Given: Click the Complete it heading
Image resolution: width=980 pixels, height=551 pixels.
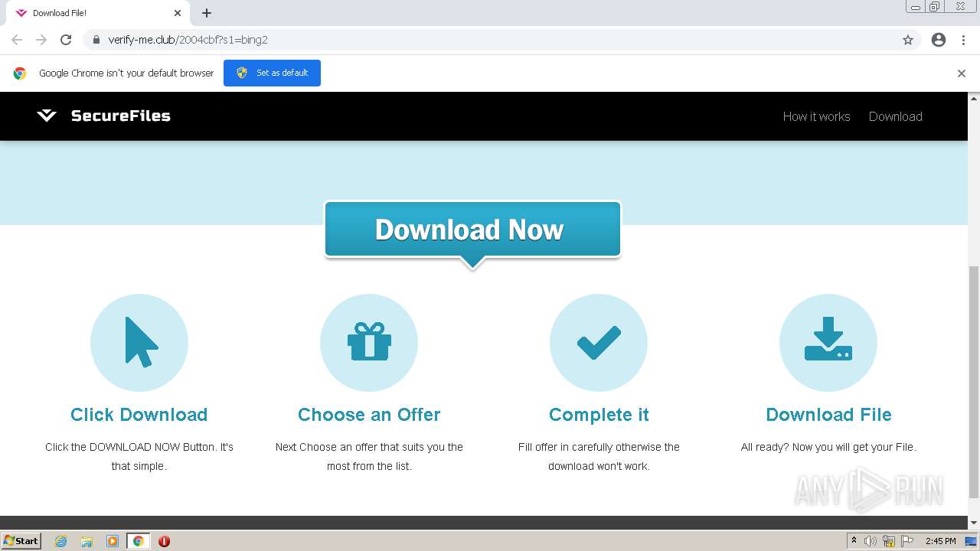Looking at the screenshot, I should (x=599, y=414).
